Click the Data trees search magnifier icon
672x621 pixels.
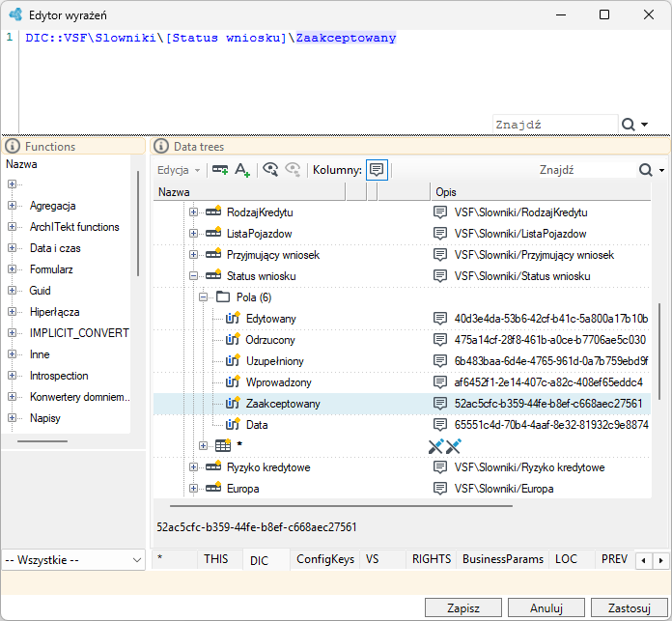pos(645,170)
